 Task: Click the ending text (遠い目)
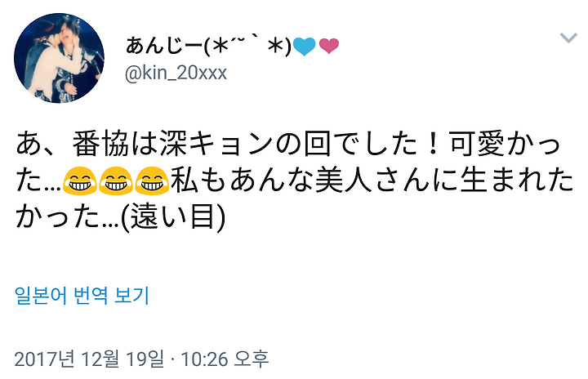click(x=173, y=217)
